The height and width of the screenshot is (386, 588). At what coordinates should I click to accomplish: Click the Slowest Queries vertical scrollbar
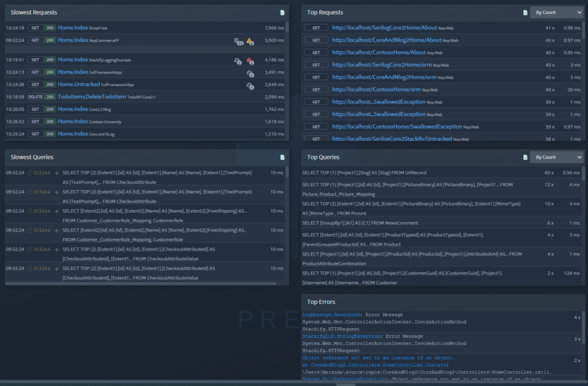point(287,172)
